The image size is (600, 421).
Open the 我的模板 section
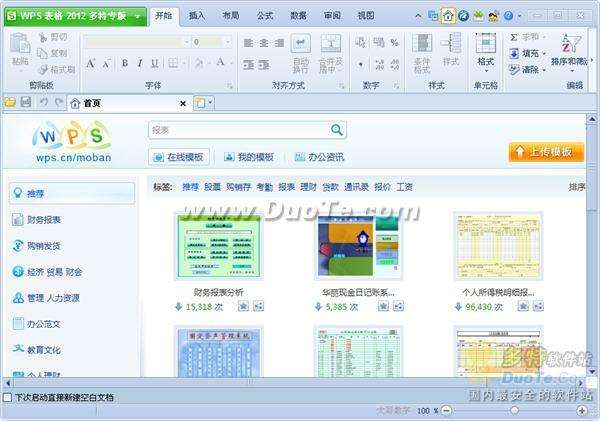[x=249, y=157]
